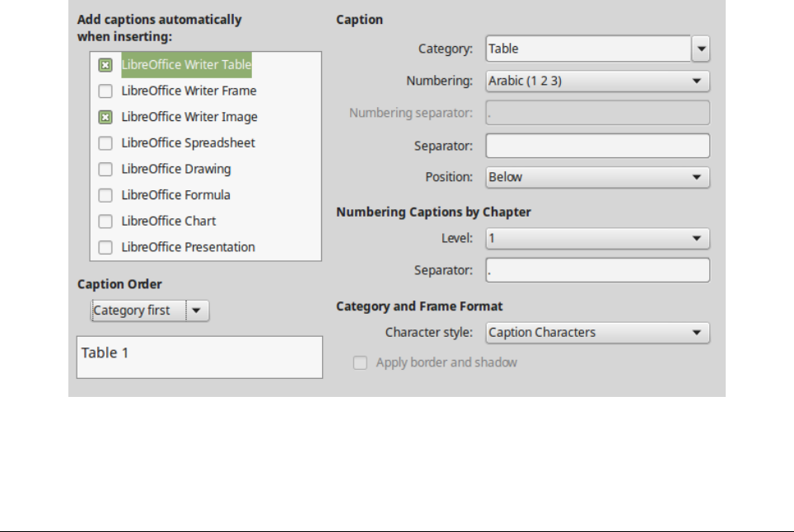Select the LibreOffice Writer Table list entry
Viewport: 794px width, 532px height.
(x=186, y=65)
